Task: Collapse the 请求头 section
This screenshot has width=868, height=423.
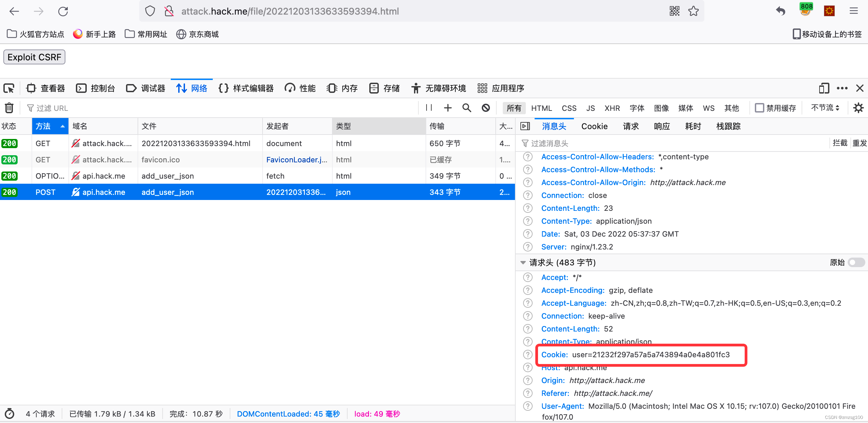Action: 523,263
